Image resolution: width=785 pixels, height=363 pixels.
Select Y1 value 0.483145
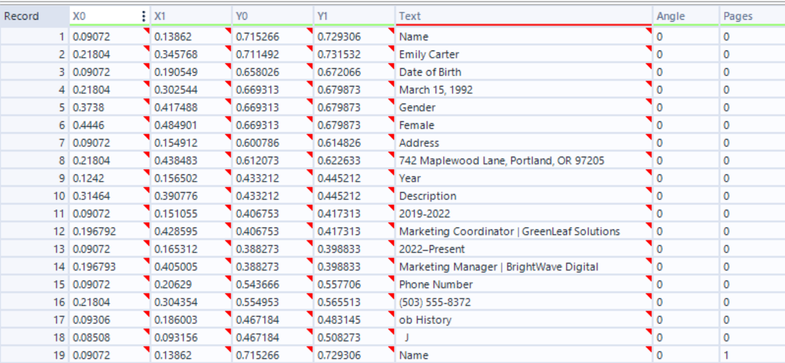pos(354,320)
